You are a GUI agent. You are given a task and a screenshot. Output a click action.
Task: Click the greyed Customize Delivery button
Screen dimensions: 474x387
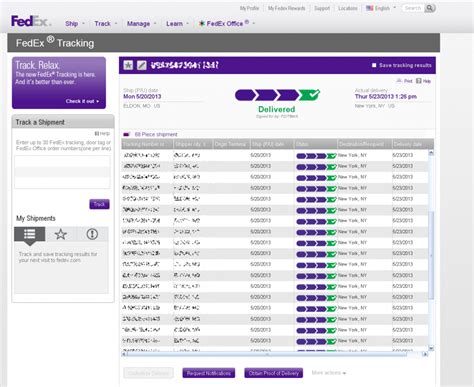tap(148, 373)
